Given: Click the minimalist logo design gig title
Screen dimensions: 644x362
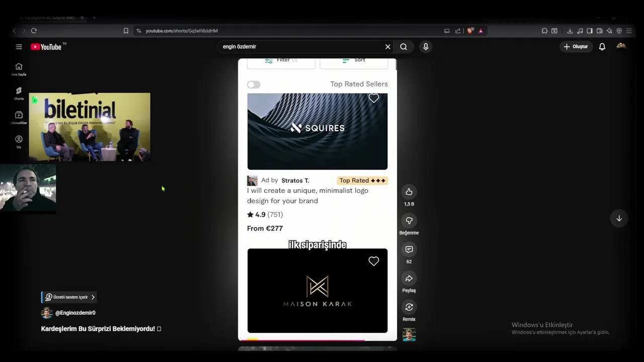Looking at the screenshot, I should click(307, 196).
